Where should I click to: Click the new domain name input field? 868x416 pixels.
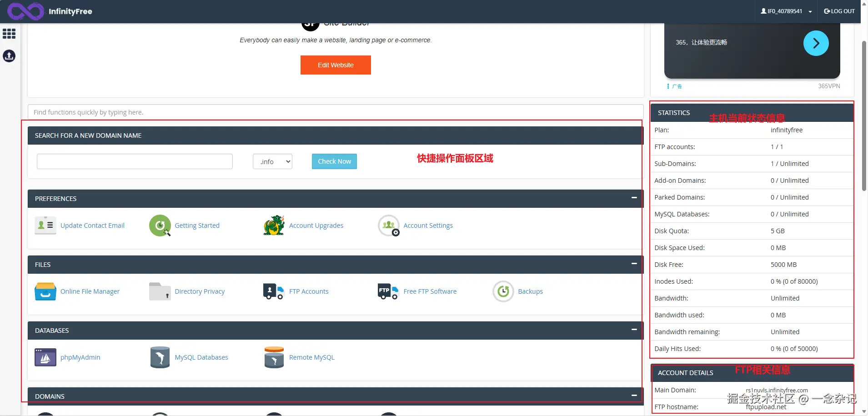(x=135, y=161)
